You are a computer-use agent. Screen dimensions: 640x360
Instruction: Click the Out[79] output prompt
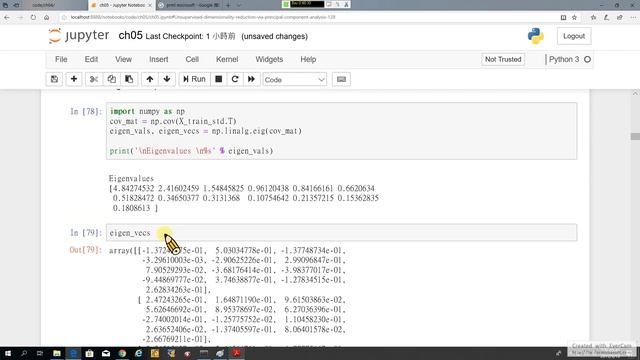click(x=85, y=250)
